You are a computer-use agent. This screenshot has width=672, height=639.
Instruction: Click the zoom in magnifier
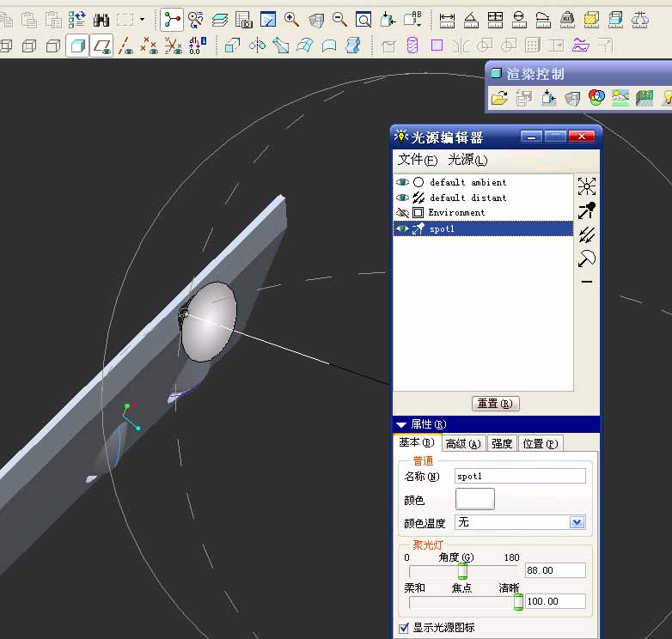coord(291,20)
